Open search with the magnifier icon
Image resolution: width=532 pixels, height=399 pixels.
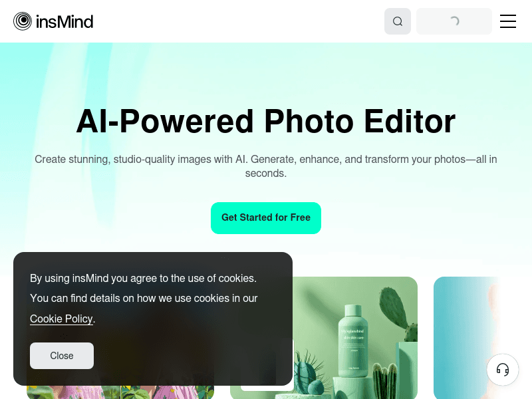397,21
